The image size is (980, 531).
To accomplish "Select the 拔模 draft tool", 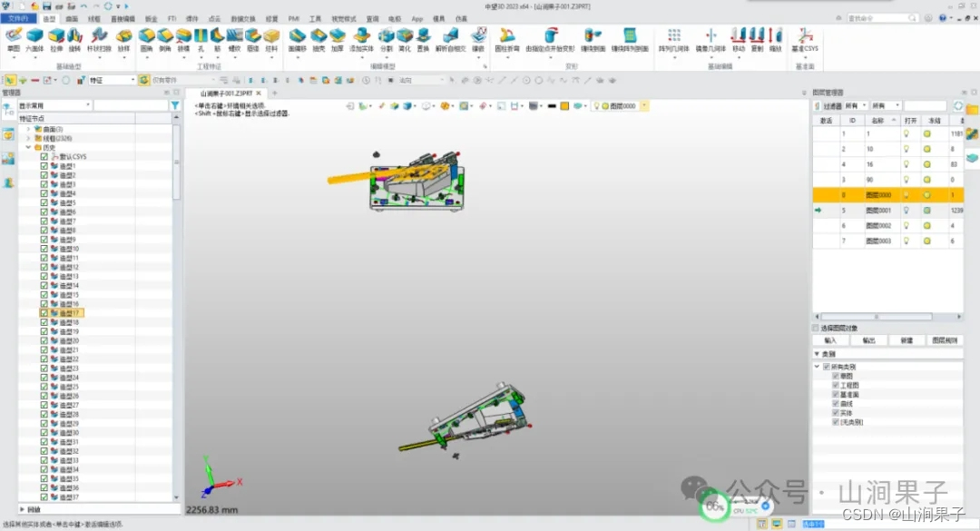I will coord(183,39).
